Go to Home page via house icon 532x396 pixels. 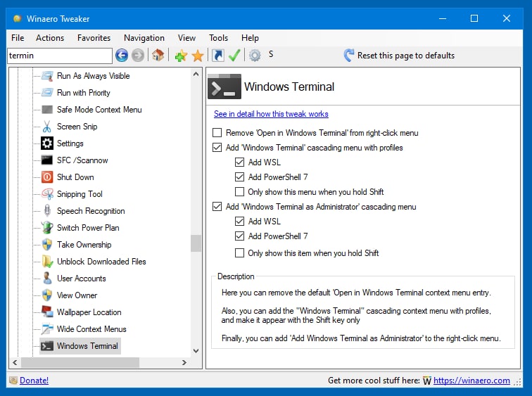(158, 55)
